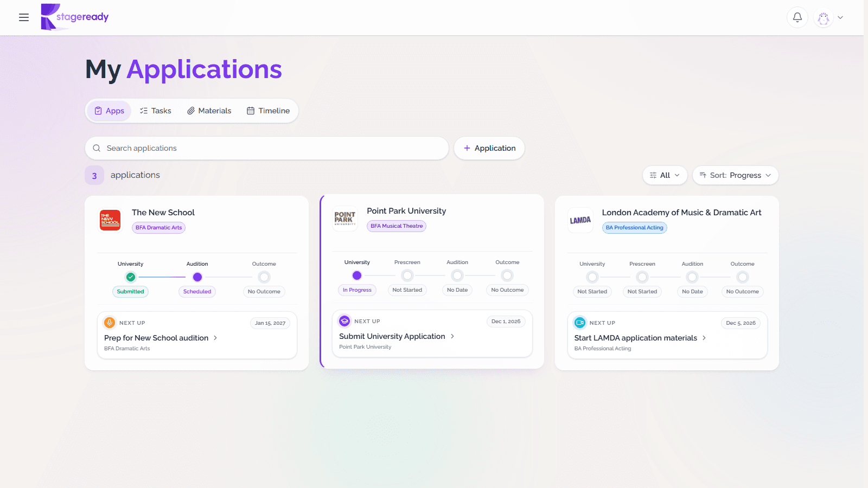Viewport: 868px width, 488px height.
Task: Open Start LAMDA application materials task
Action: pos(636,338)
